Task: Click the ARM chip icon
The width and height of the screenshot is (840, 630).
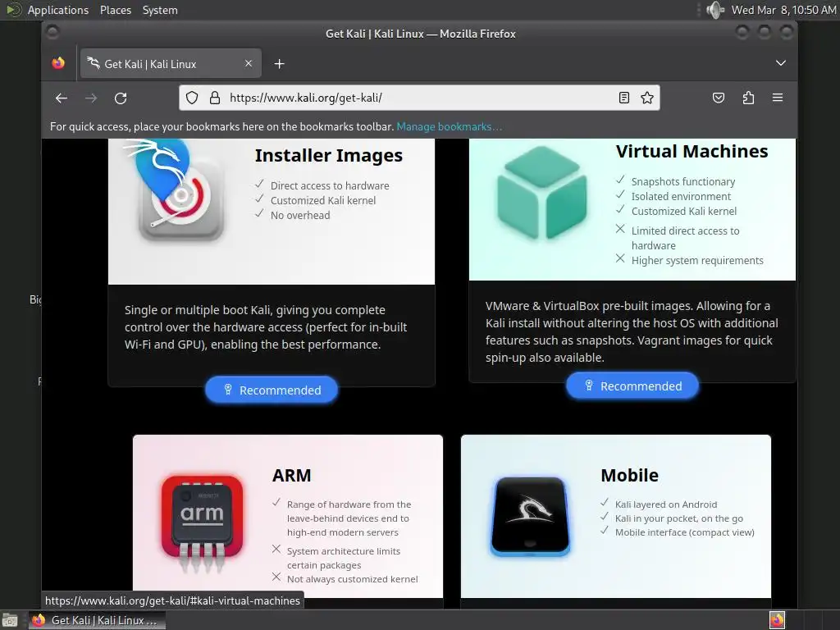Action: [x=202, y=523]
